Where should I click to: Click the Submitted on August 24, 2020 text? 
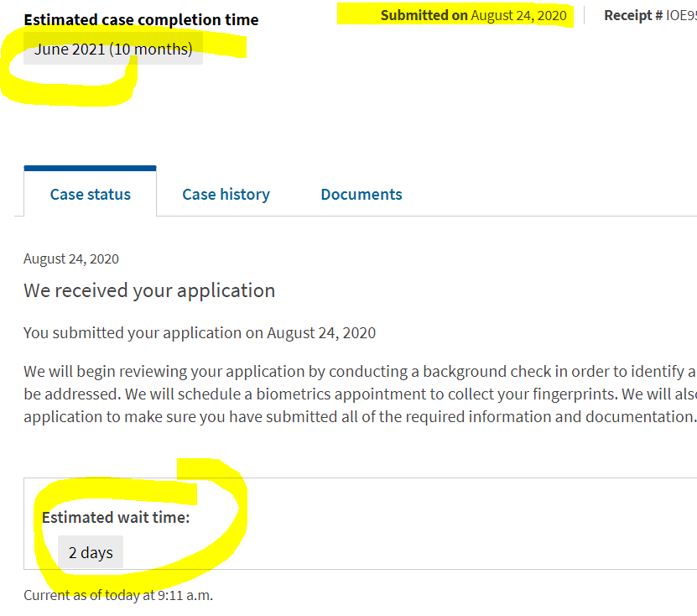(x=473, y=16)
